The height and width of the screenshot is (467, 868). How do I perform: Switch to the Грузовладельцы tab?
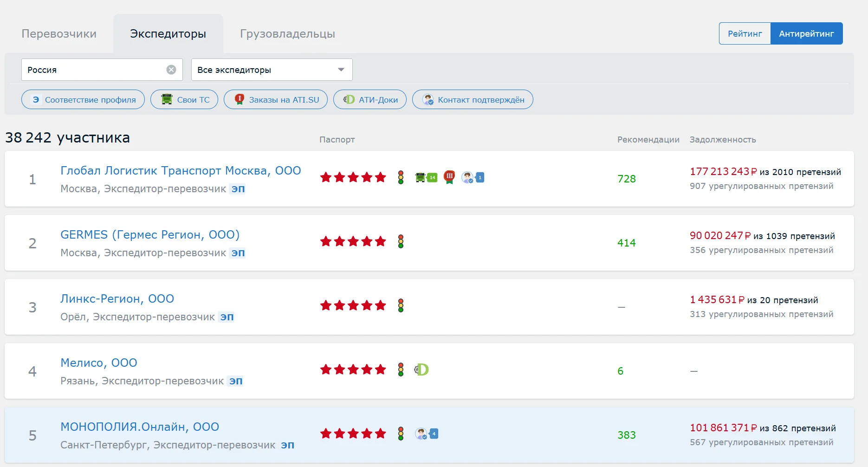pos(287,34)
